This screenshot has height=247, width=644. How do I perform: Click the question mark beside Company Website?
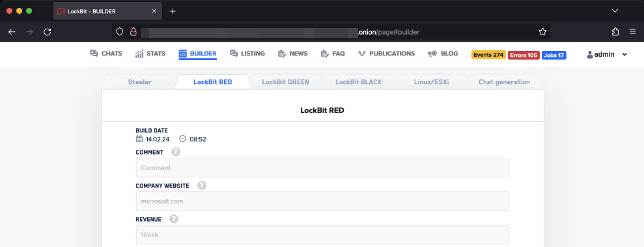click(202, 185)
